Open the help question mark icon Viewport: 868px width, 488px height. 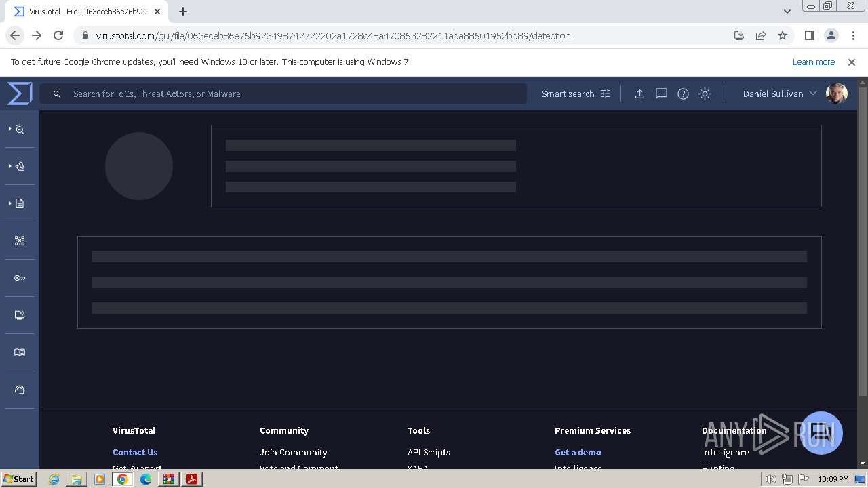(x=683, y=94)
